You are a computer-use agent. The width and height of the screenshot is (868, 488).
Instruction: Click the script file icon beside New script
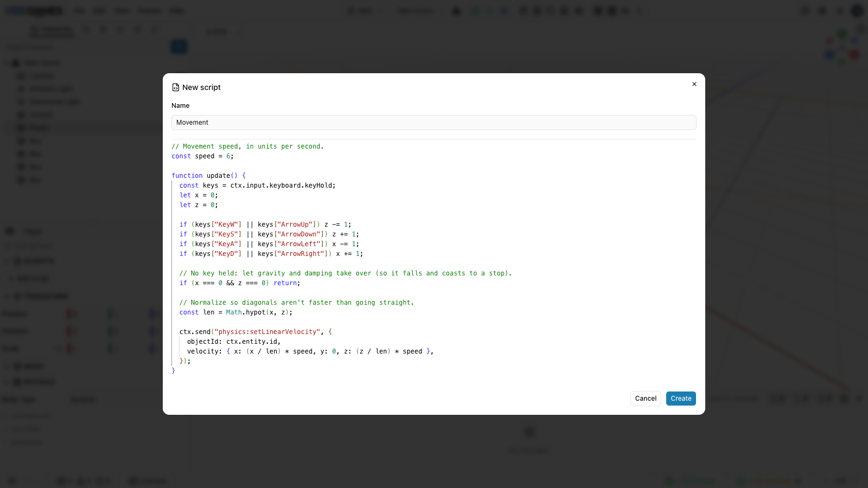pos(176,87)
